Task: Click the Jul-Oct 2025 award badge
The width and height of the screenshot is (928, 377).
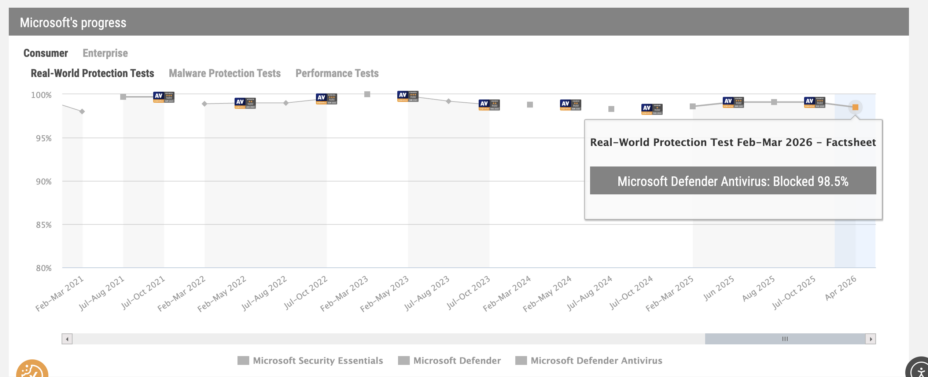Action: point(814,102)
